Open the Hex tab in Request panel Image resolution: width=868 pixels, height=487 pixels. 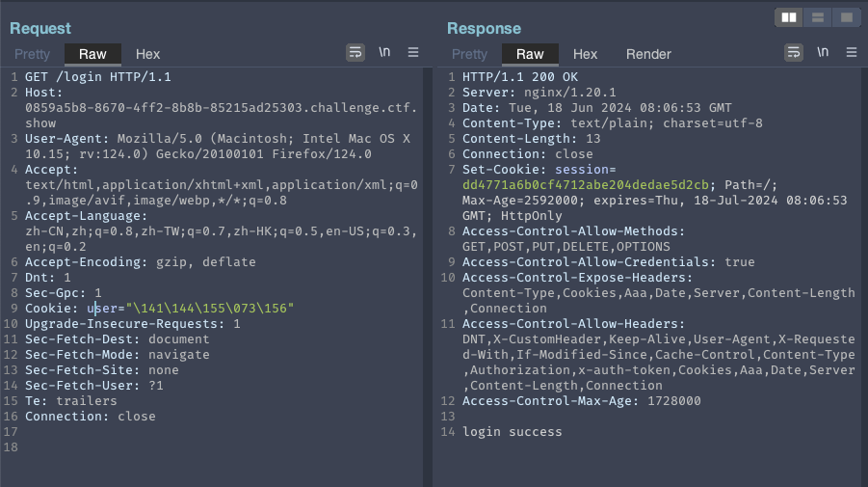pyautogui.click(x=147, y=54)
